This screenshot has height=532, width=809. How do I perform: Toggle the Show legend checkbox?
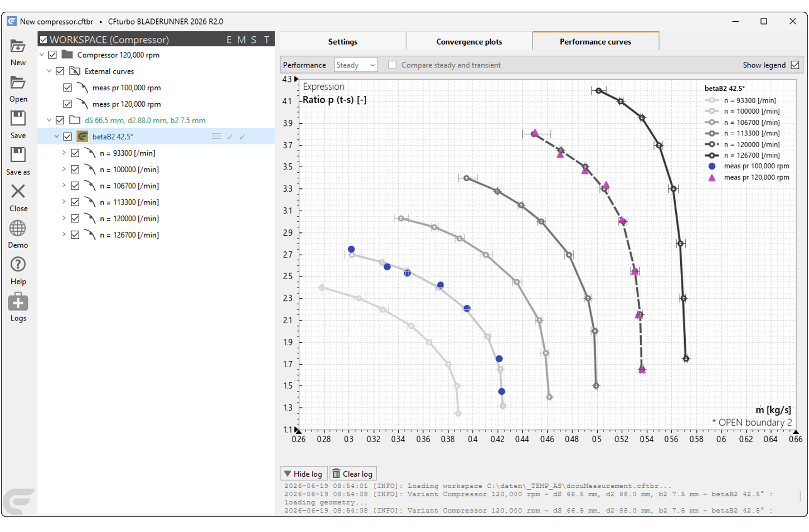(795, 65)
